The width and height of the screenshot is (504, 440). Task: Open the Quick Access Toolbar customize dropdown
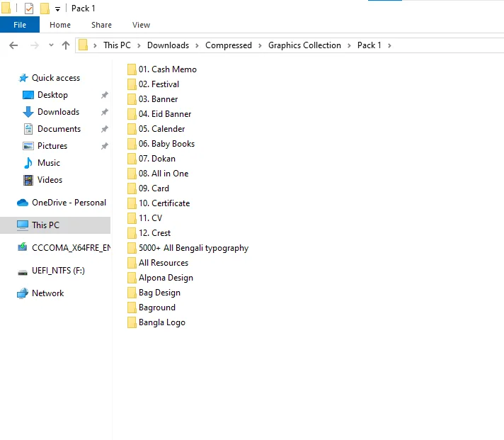point(57,9)
